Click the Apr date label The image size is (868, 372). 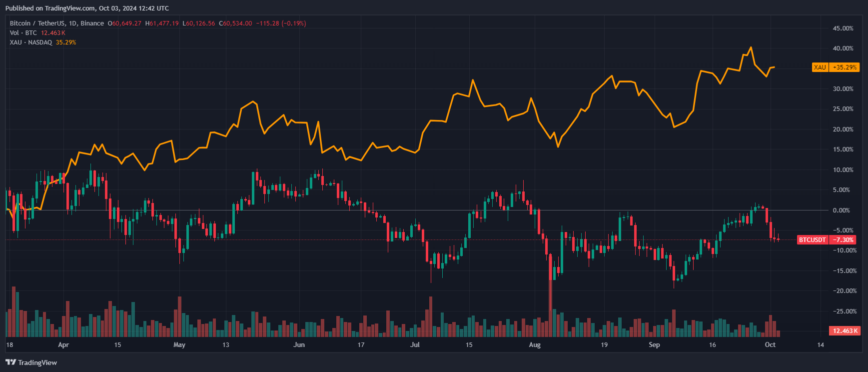coord(63,345)
